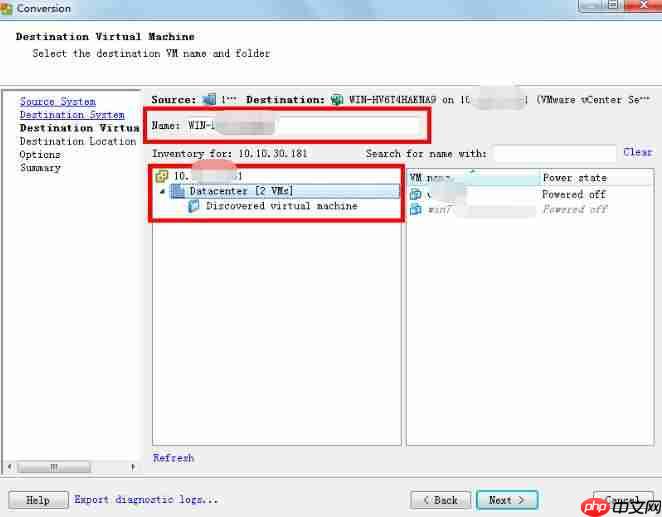
Task: Click into the Name input field
Action: pyautogui.click(x=306, y=125)
